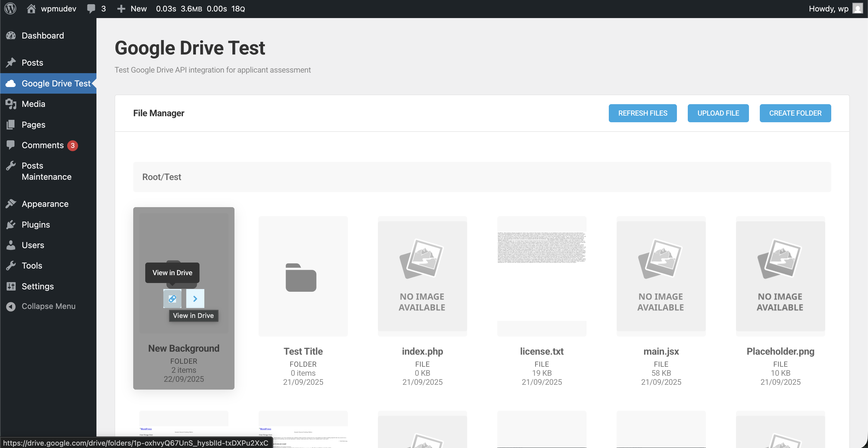The height and width of the screenshot is (448, 868).
Task: Click Collapse Menu text
Action: click(49, 306)
